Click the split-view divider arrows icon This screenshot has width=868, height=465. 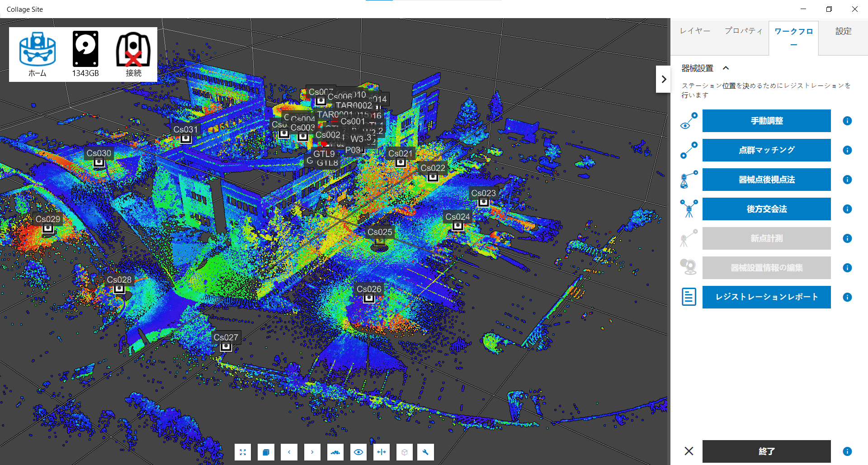tap(382, 452)
